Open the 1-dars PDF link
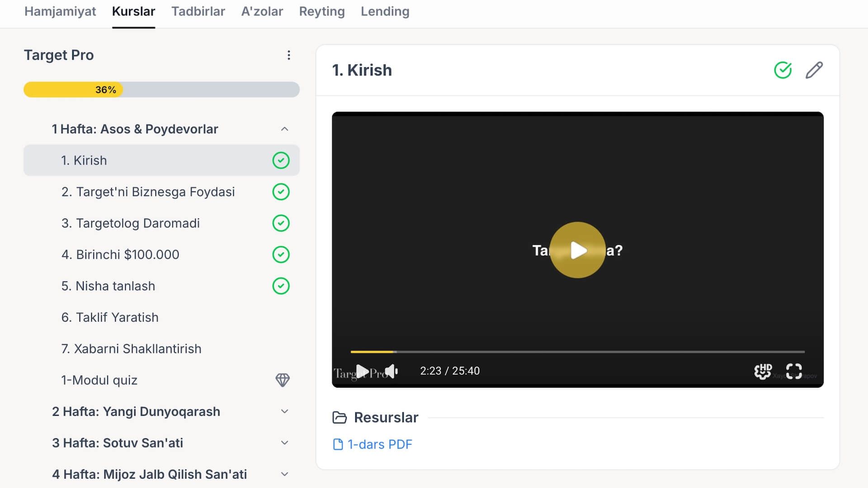Screen dimensions: 868x488 [379, 445]
